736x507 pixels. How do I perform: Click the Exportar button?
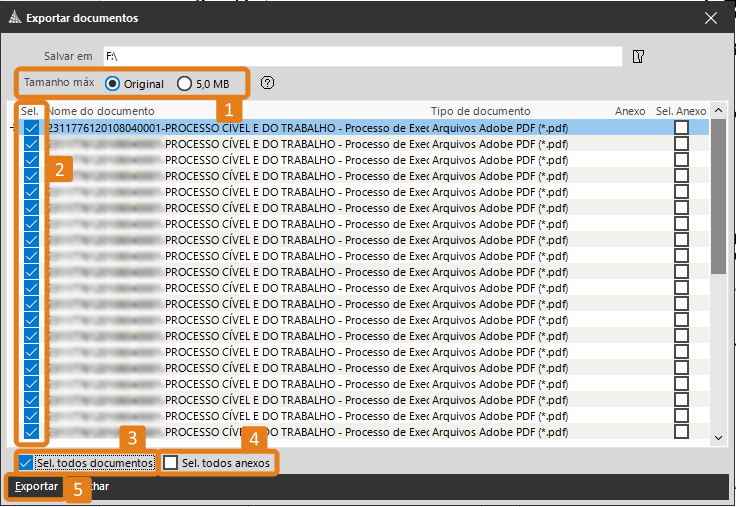pyautogui.click(x=36, y=486)
